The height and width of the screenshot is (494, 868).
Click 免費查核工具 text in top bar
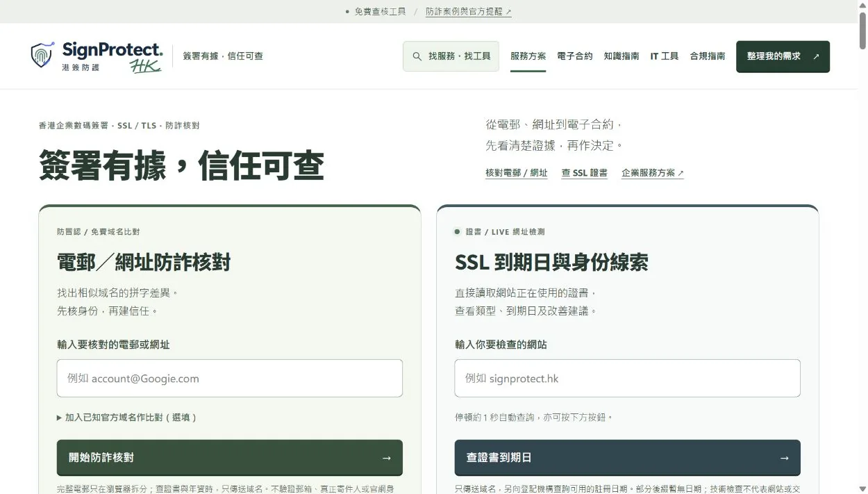[380, 12]
